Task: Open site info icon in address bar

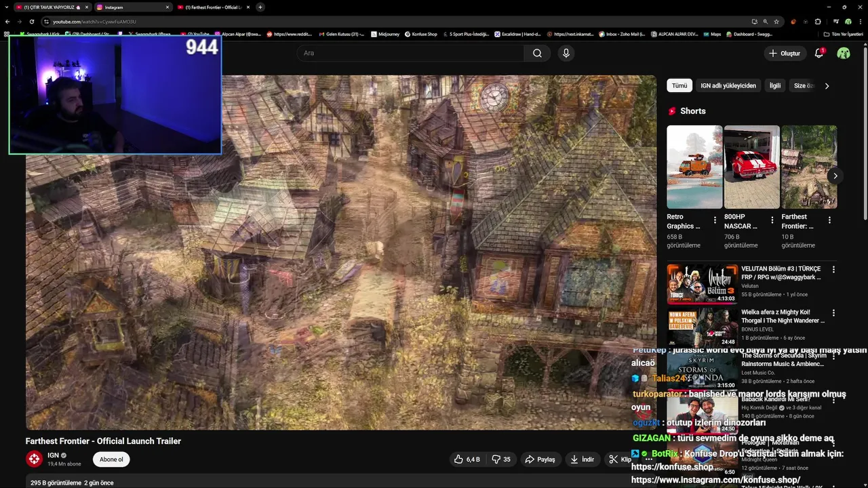Action: 46,21
